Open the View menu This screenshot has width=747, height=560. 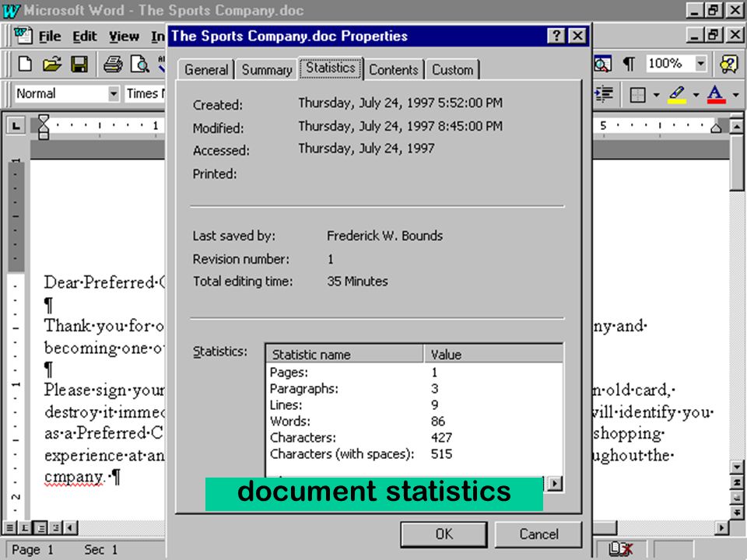pyautogui.click(x=124, y=37)
